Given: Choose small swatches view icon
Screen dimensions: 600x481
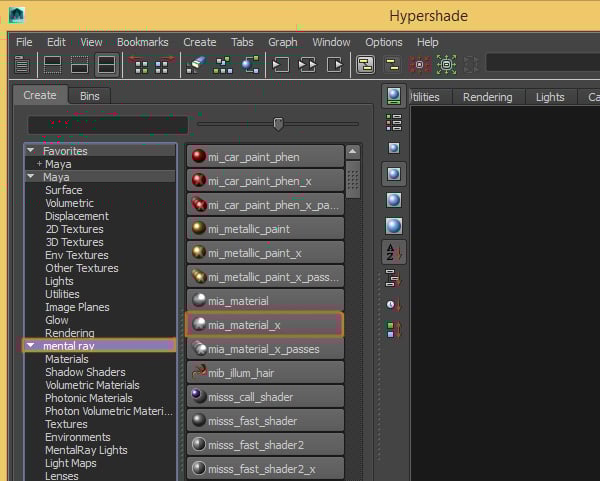Looking at the screenshot, I should [x=394, y=148].
